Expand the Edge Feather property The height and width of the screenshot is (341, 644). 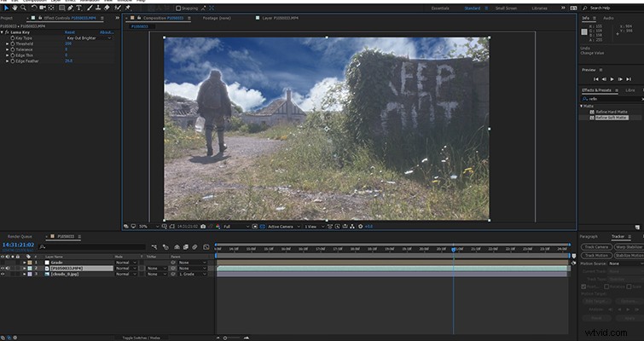pos(8,61)
